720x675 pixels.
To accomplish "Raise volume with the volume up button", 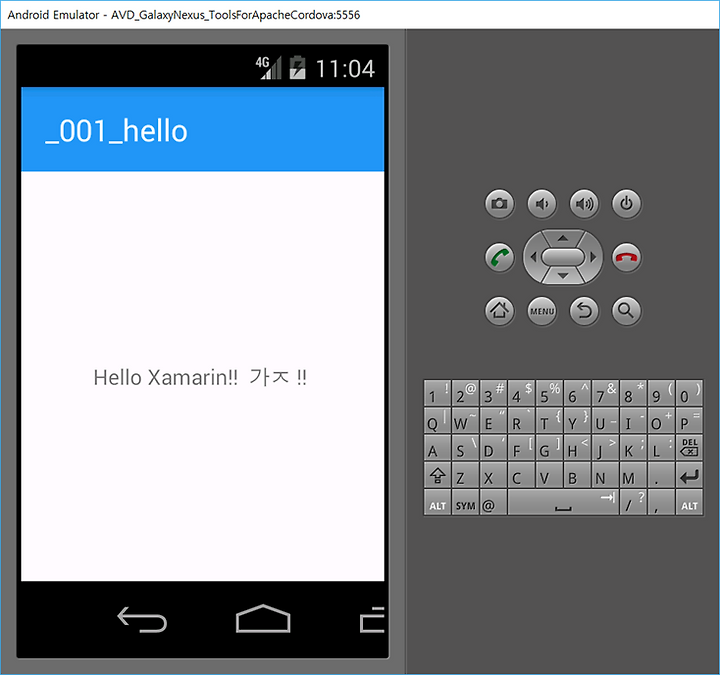I will 584,203.
